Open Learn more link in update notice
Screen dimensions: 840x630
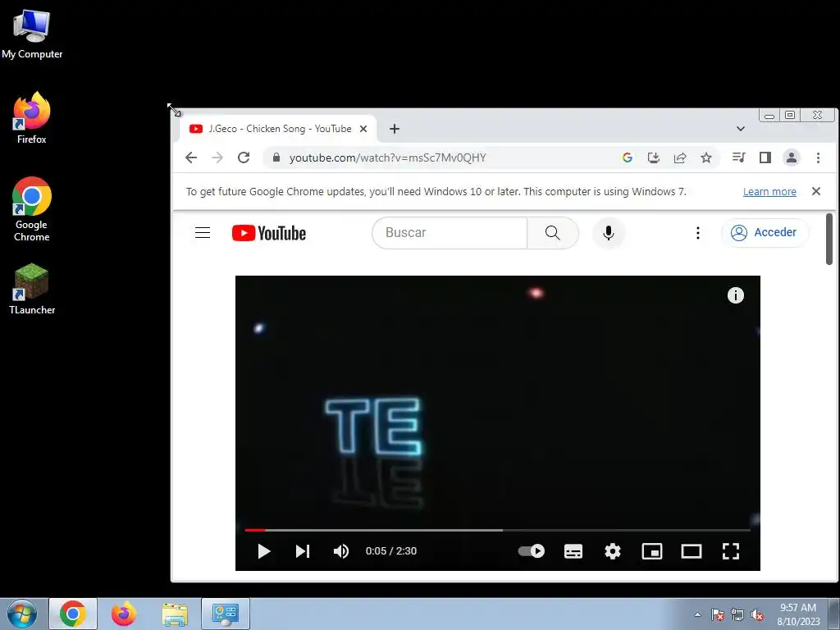point(769,192)
